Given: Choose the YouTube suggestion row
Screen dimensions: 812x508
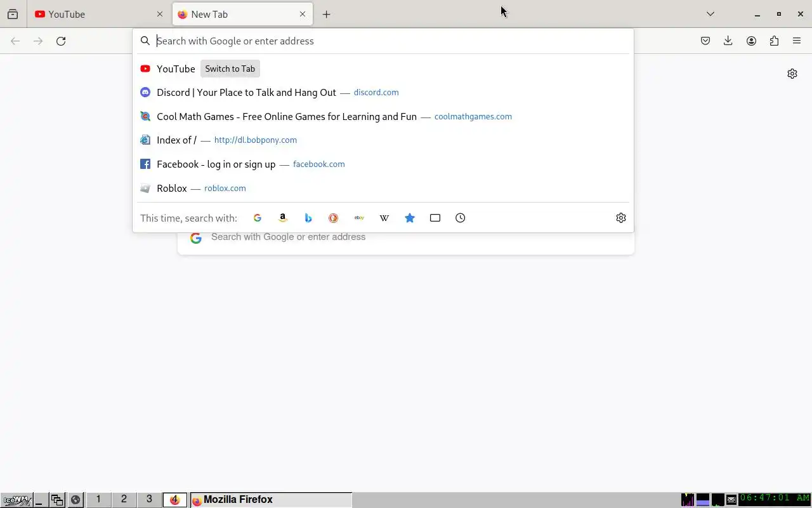Looking at the screenshot, I should coord(383,69).
